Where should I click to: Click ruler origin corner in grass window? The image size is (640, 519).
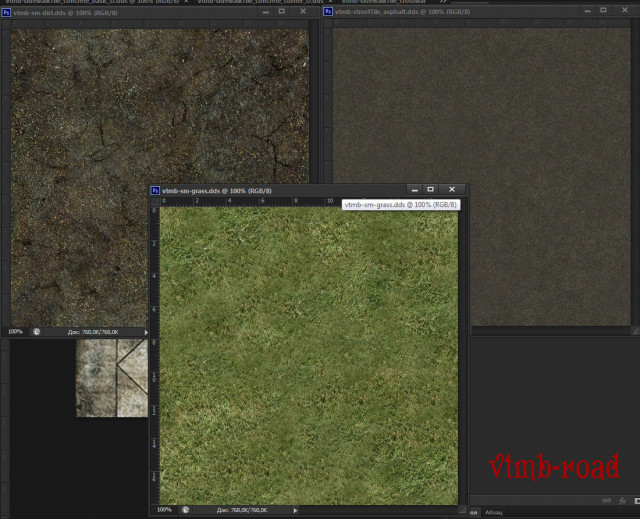pyautogui.click(x=155, y=201)
